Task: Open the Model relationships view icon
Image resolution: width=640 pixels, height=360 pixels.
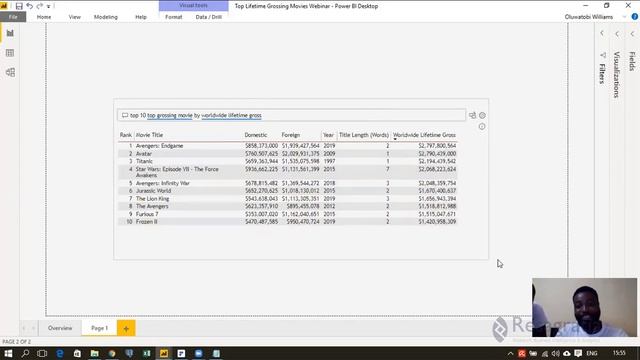Action: [10, 72]
